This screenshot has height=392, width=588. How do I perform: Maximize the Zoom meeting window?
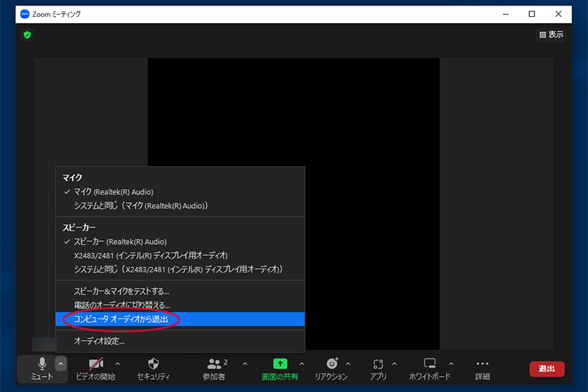[532, 15]
